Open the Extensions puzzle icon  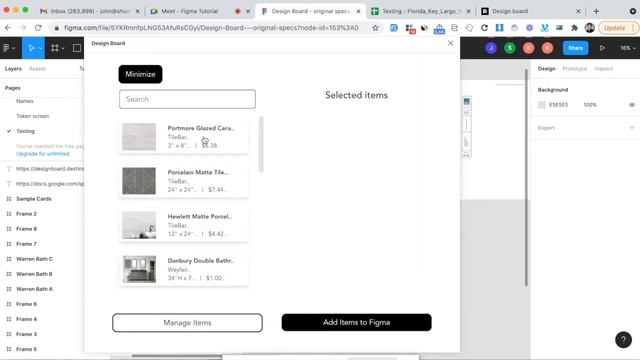574,28
